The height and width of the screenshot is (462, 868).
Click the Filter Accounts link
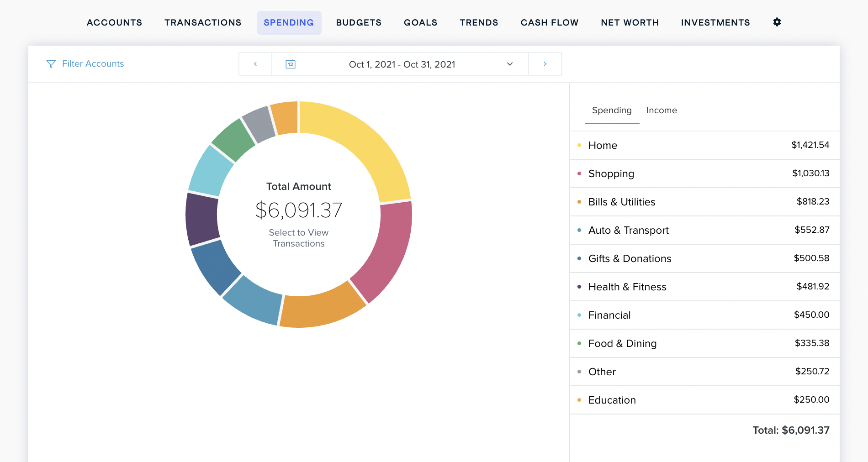(93, 64)
